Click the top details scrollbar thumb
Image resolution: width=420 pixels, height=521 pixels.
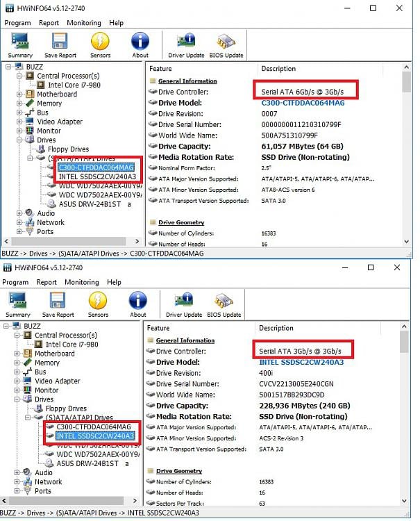point(406,81)
